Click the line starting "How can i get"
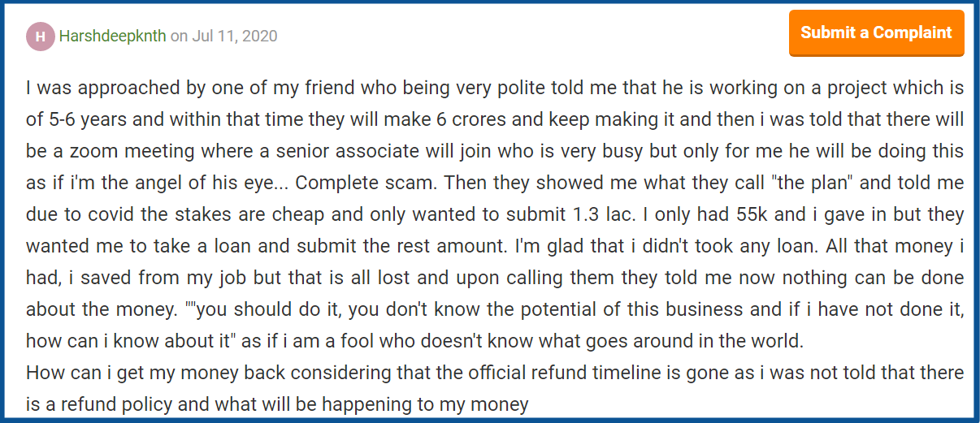 coord(495,373)
